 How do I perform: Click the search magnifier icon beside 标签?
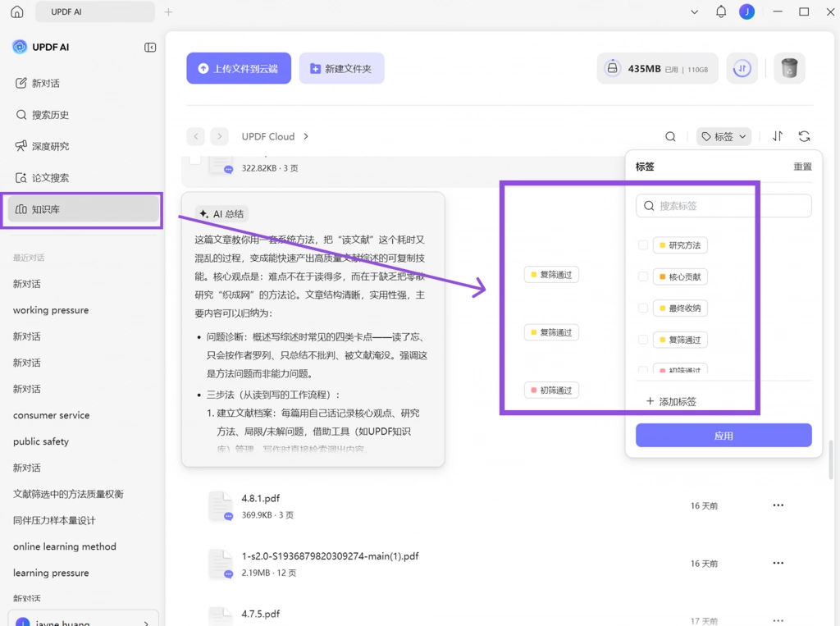click(670, 137)
